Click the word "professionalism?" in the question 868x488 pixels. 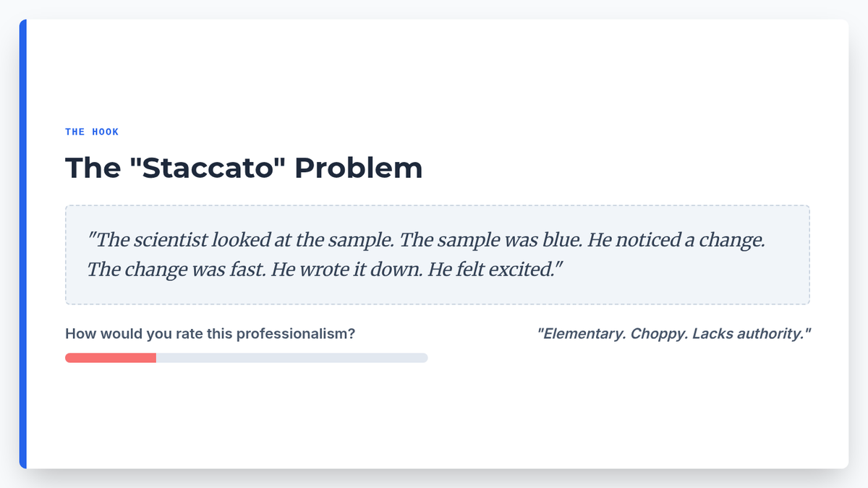[x=296, y=334]
